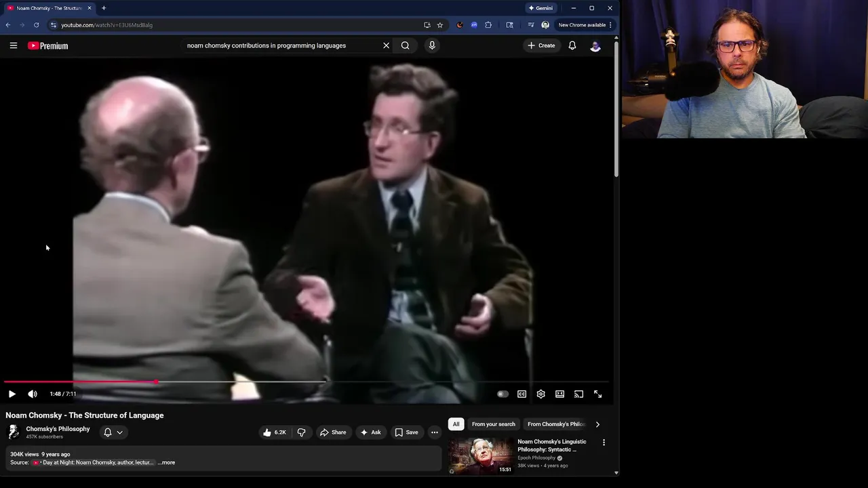Open Gemini in Chrome
This screenshot has width=868, height=488.
coord(540,8)
